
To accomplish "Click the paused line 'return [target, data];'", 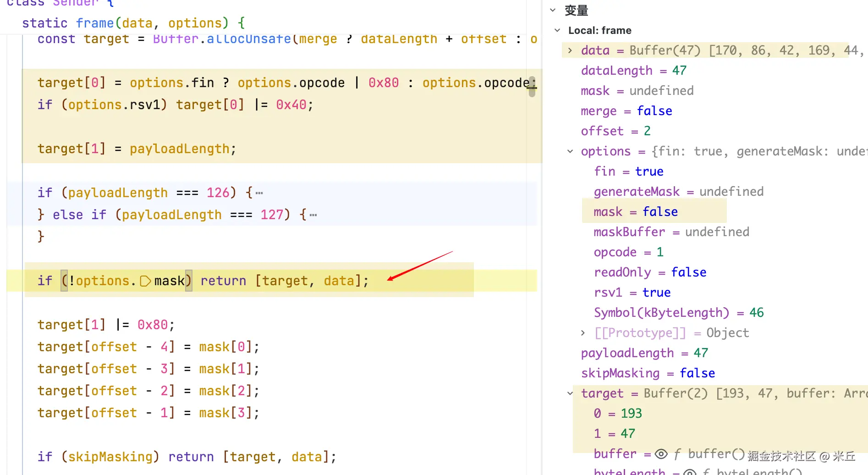I will click(x=284, y=281).
